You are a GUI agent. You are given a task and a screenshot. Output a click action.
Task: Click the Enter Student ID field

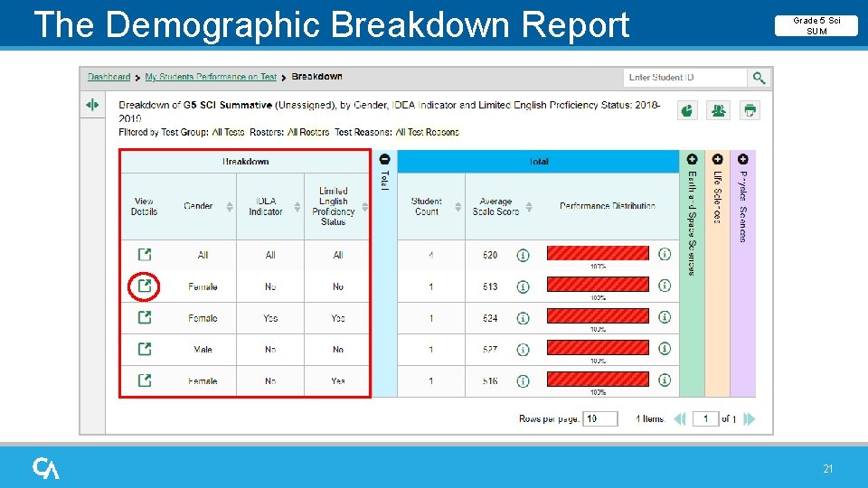tap(685, 78)
